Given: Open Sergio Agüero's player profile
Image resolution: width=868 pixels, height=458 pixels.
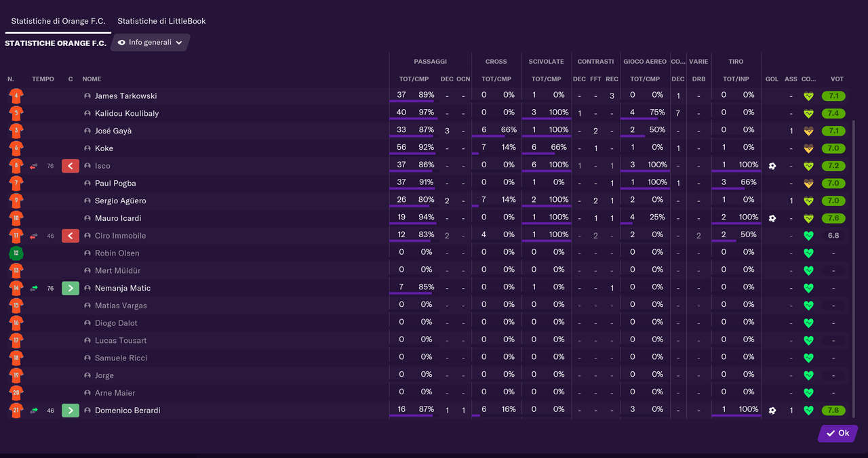Looking at the screenshot, I should [x=120, y=201].
